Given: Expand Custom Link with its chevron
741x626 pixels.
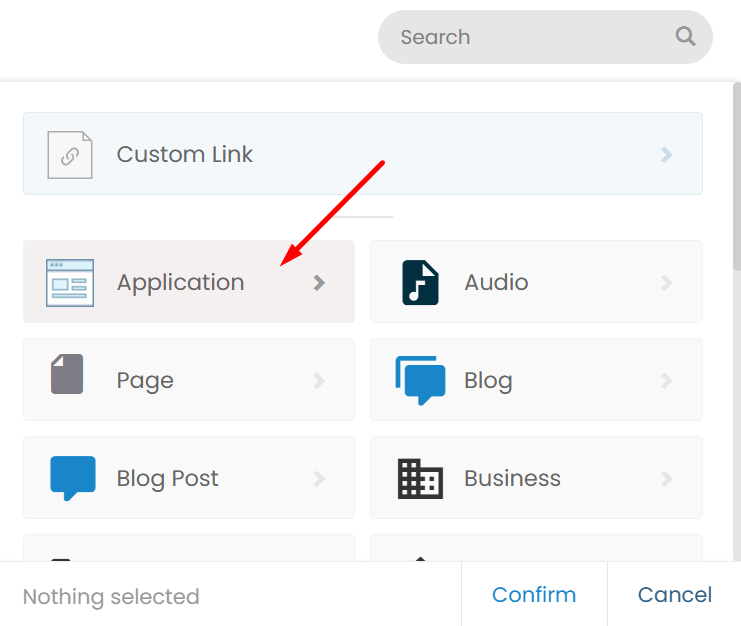Looking at the screenshot, I should (x=666, y=154).
